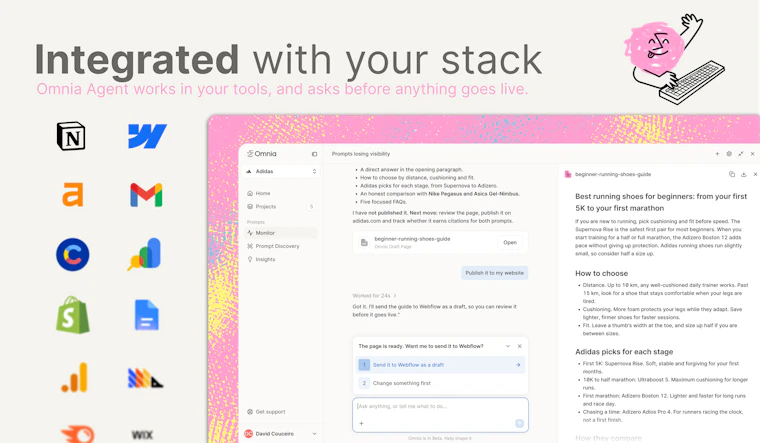This screenshot has width=760, height=443.
Task: Click the plus icon in chat header
Action: (717, 154)
